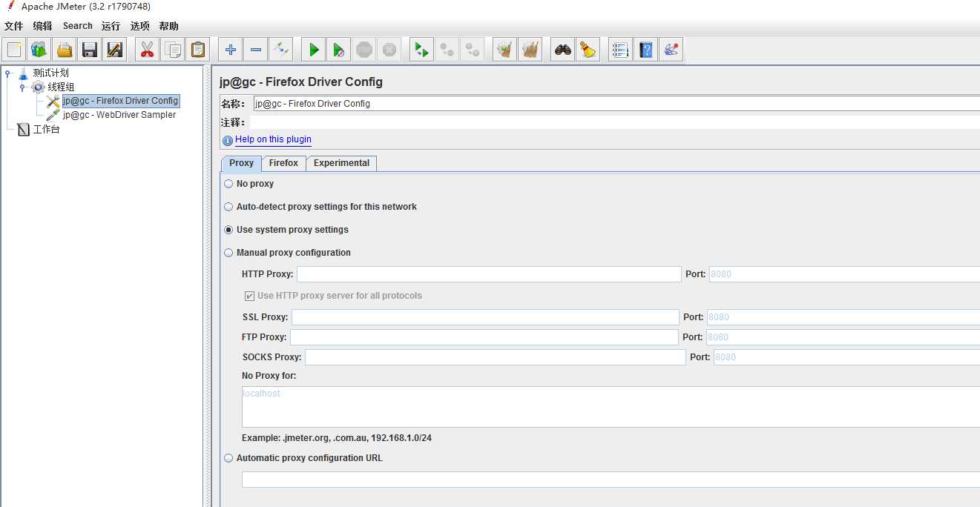Viewport: 980px width, 507px height.
Task: Click the No Proxy for text area
Action: [611, 407]
